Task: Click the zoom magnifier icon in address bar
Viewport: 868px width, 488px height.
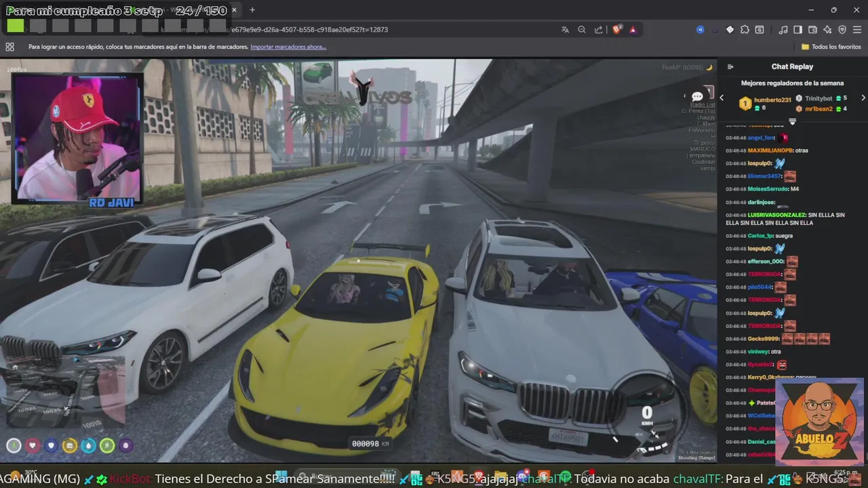Action: pos(582,30)
